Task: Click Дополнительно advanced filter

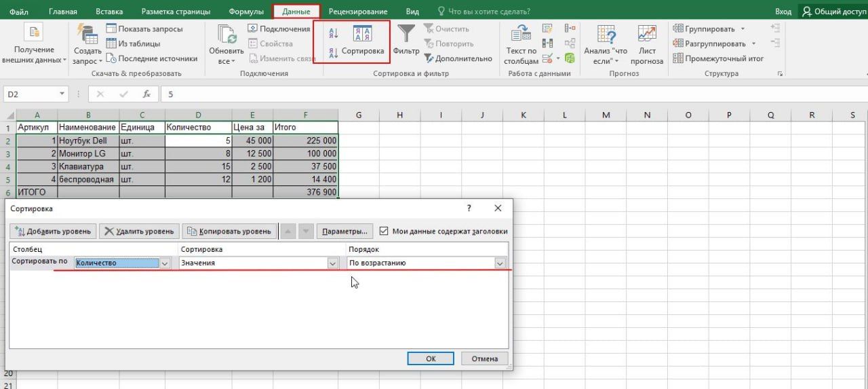Action: [458, 58]
